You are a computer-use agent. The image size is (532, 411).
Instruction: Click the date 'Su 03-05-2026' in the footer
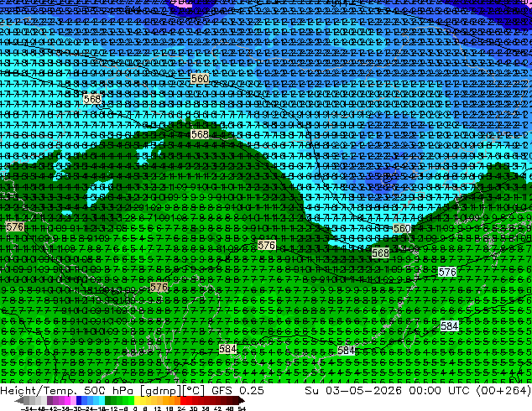(353, 390)
